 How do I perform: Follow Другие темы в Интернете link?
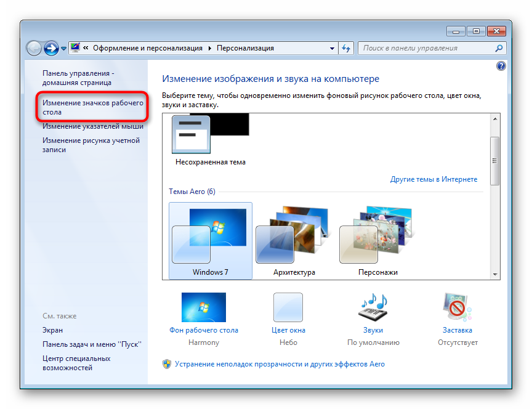click(433, 179)
